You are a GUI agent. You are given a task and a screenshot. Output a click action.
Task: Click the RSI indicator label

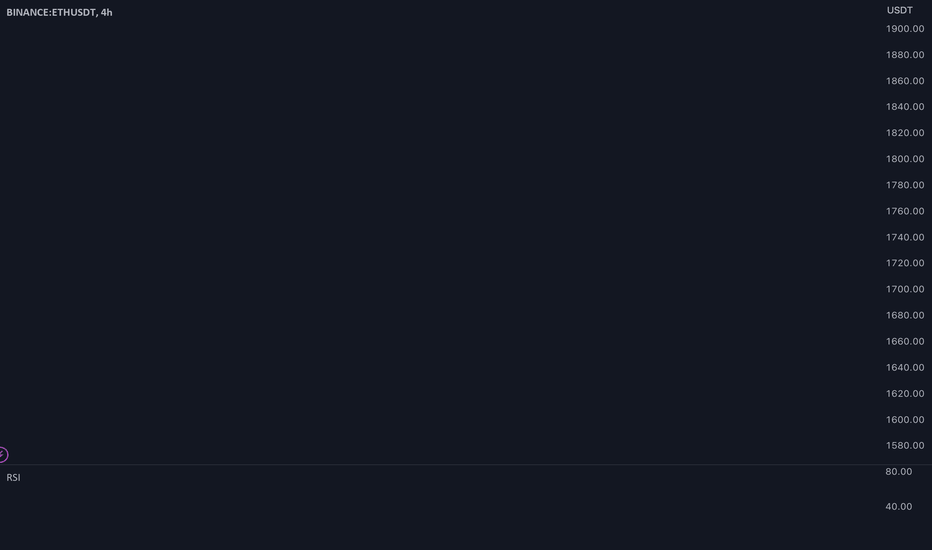point(13,477)
